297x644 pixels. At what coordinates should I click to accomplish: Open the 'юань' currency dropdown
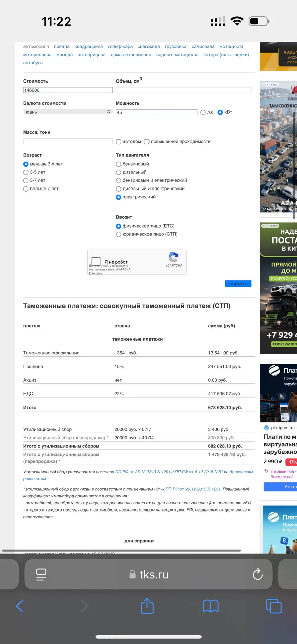coord(68,112)
